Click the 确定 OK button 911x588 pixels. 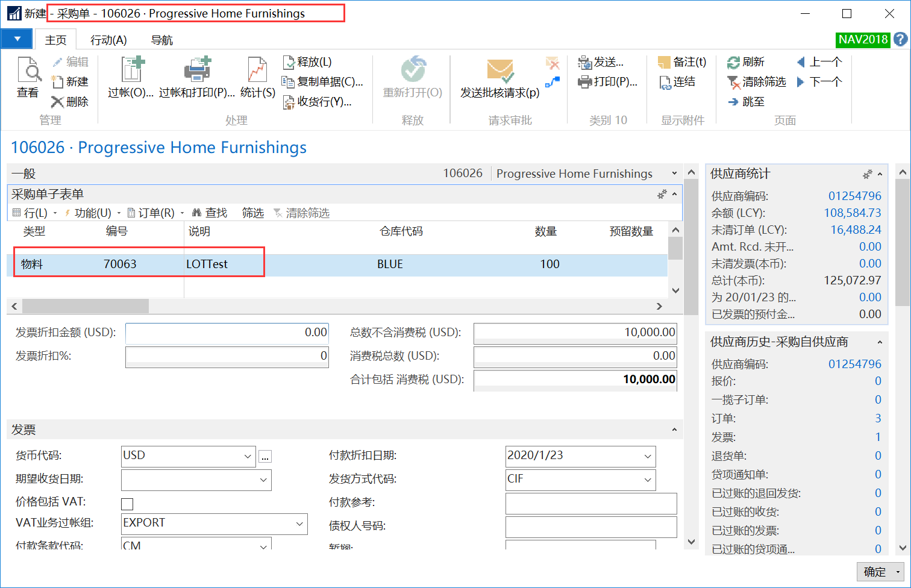click(x=875, y=572)
